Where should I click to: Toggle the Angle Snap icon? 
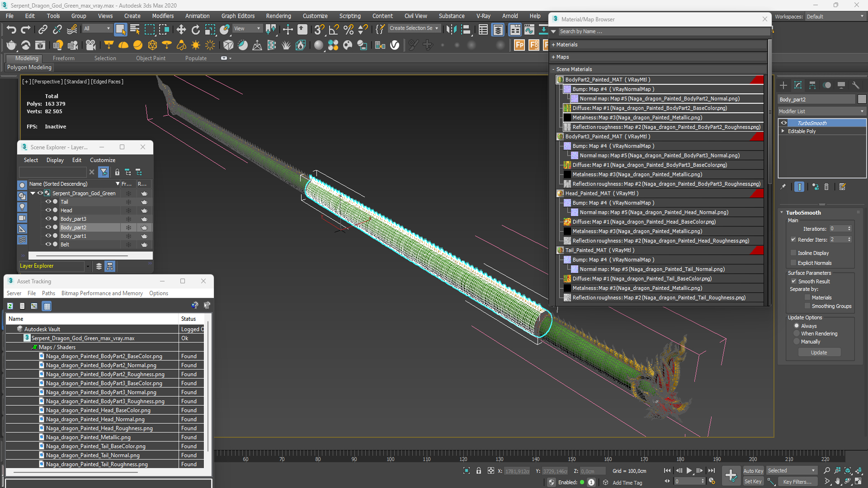click(x=334, y=30)
